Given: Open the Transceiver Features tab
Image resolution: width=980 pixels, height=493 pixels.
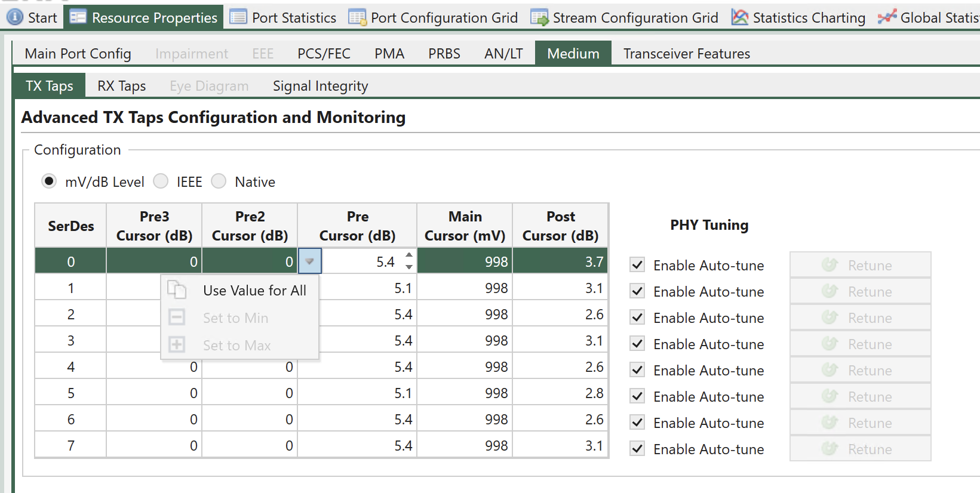Looking at the screenshot, I should point(687,54).
